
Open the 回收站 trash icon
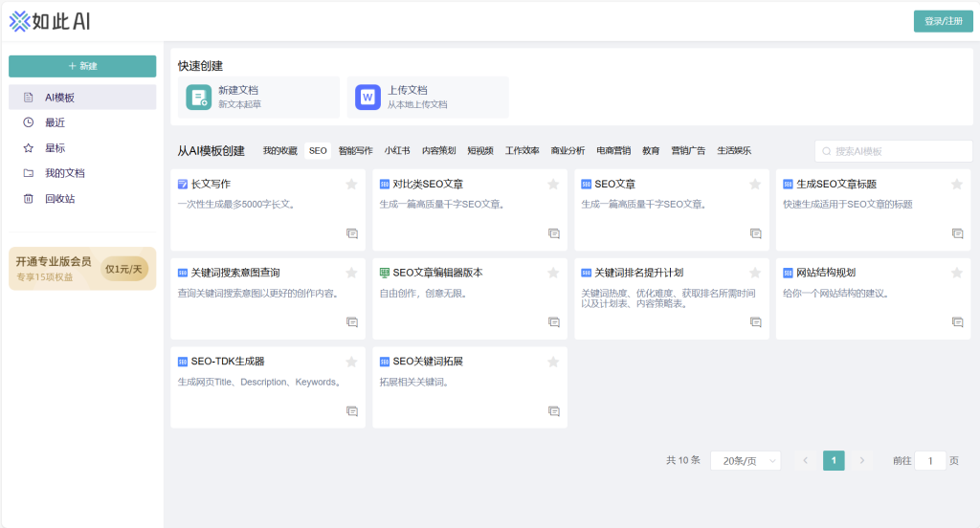(x=28, y=199)
